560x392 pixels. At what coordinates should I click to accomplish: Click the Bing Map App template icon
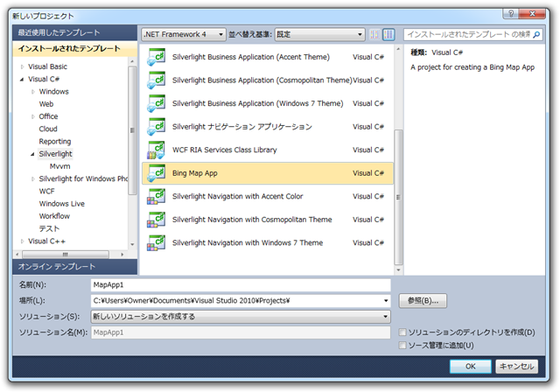[x=156, y=173]
